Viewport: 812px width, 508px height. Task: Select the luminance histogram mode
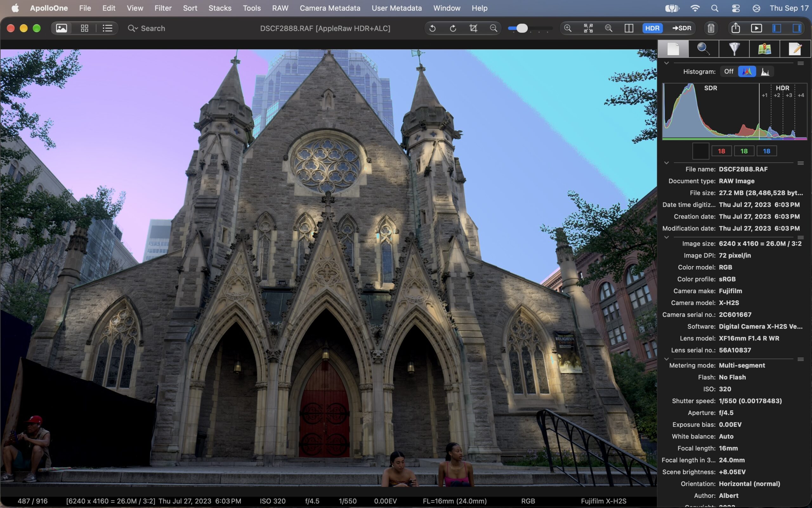click(x=765, y=71)
